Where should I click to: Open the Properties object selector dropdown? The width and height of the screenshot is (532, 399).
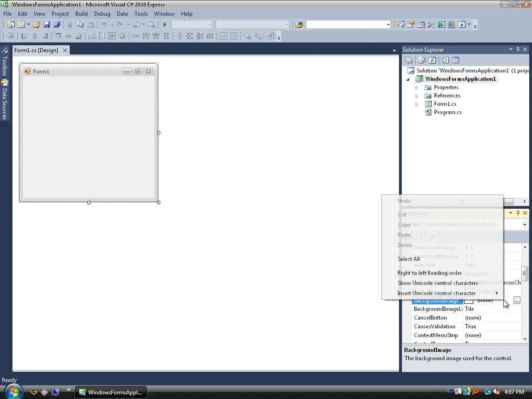pyautogui.click(x=525, y=224)
